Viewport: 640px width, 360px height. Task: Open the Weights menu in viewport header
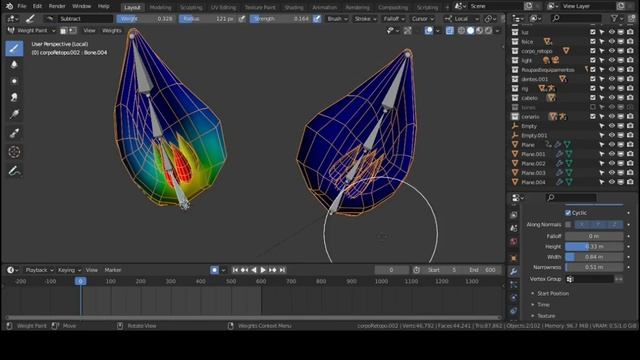click(x=111, y=31)
